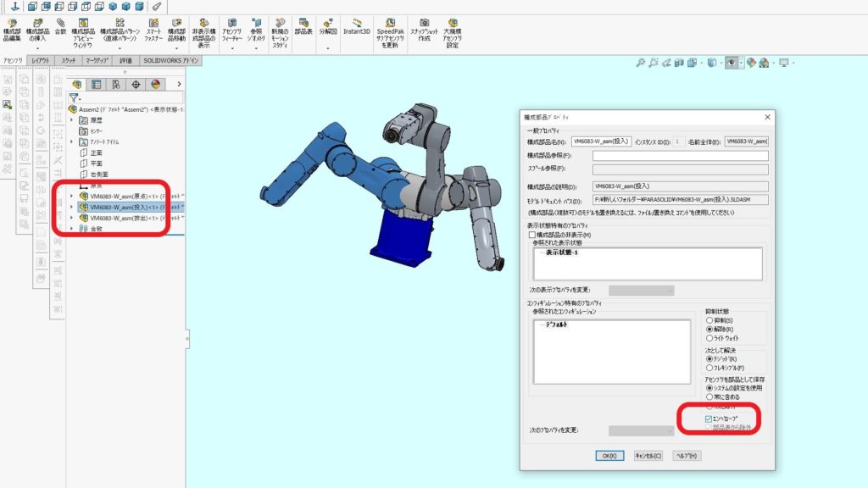Image resolution: width=868 pixels, height=488 pixels.
Task: Click the Hide/Show Items eye icon
Action: [x=730, y=63]
